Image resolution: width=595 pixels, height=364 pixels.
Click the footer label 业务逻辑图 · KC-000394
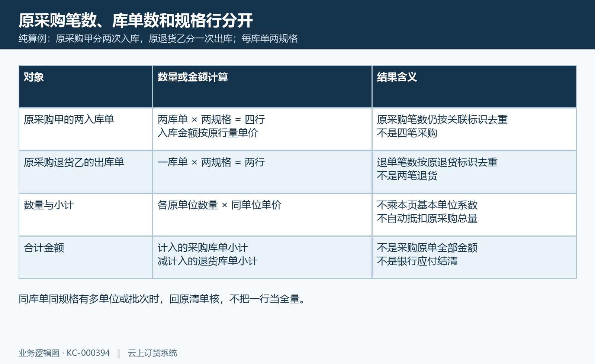(64, 353)
